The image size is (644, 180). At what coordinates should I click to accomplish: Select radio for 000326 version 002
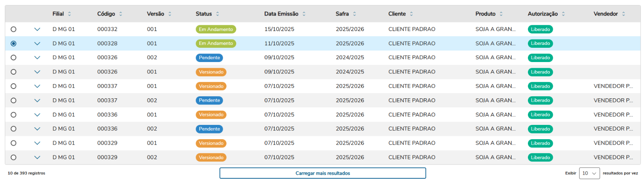(x=13, y=58)
